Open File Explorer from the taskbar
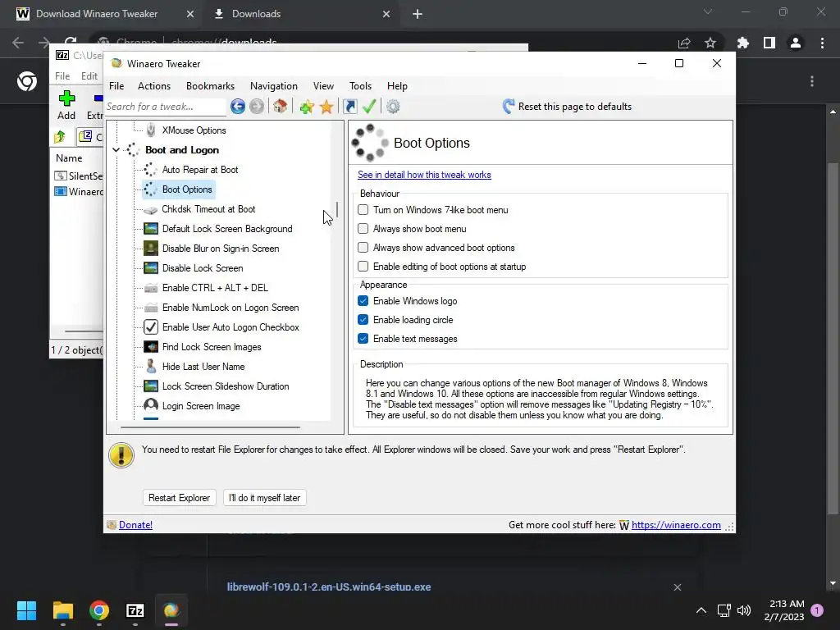The width and height of the screenshot is (840, 630). (x=62, y=610)
